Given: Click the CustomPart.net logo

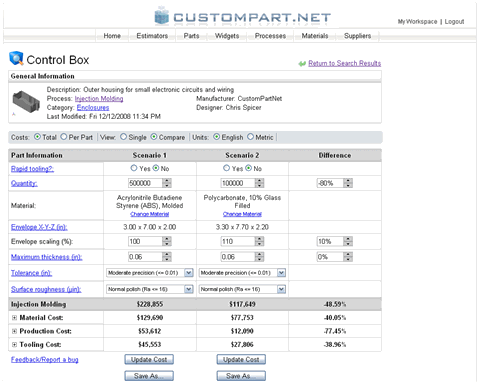Looking at the screenshot, I should pyautogui.click(x=243, y=17).
